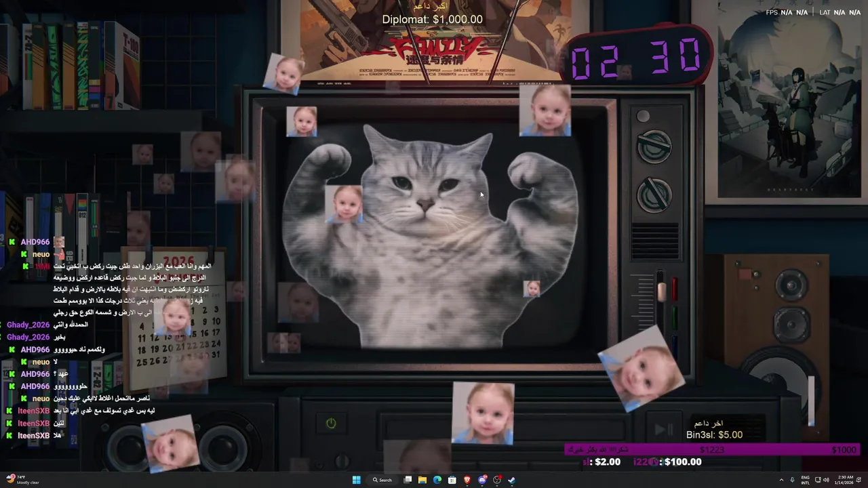Open the volume speaker tray icon
Screen dimensions: 868x488
pyautogui.click(x=826, y=480)
